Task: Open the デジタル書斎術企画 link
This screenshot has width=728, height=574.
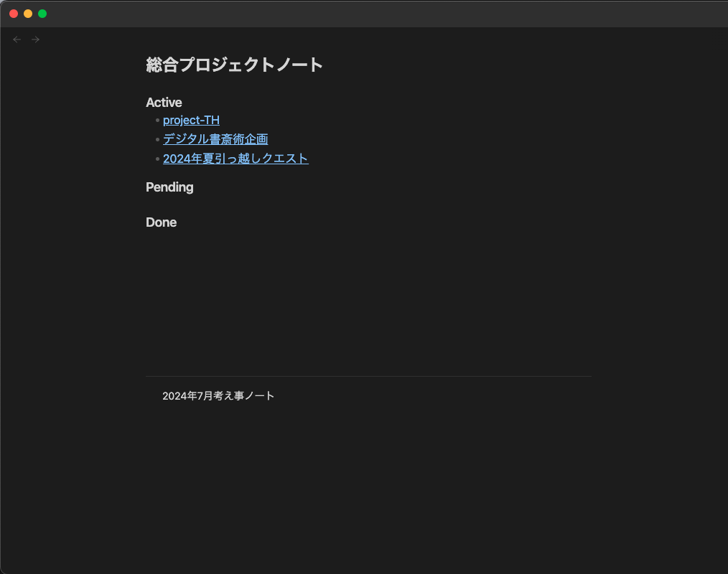Action: click(215, 138)
